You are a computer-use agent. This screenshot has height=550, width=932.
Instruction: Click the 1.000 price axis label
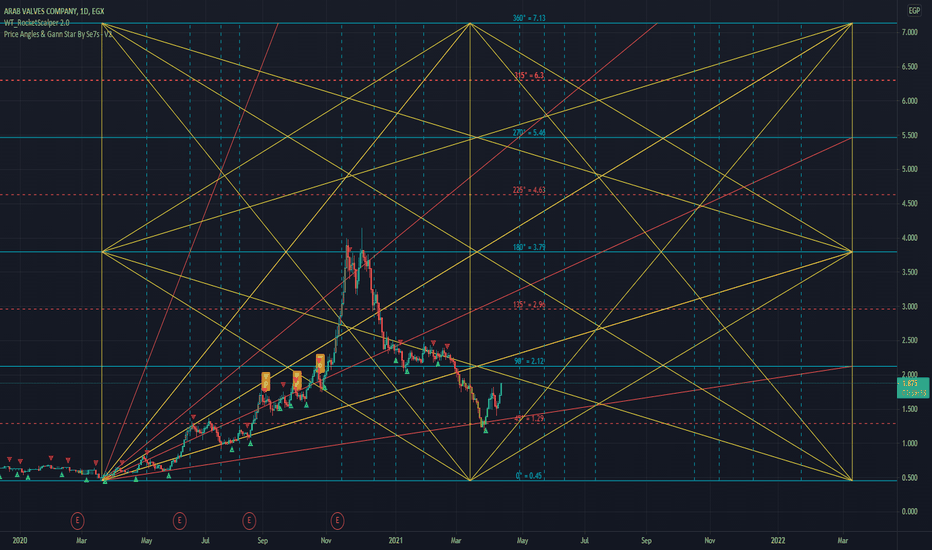tap(909, 444)
